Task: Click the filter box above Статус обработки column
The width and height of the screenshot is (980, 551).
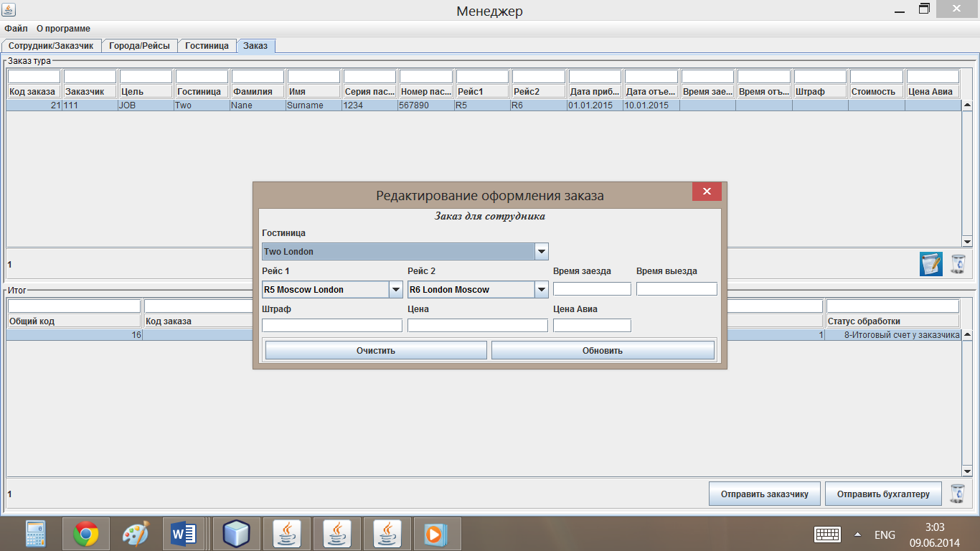Action: 892,306
